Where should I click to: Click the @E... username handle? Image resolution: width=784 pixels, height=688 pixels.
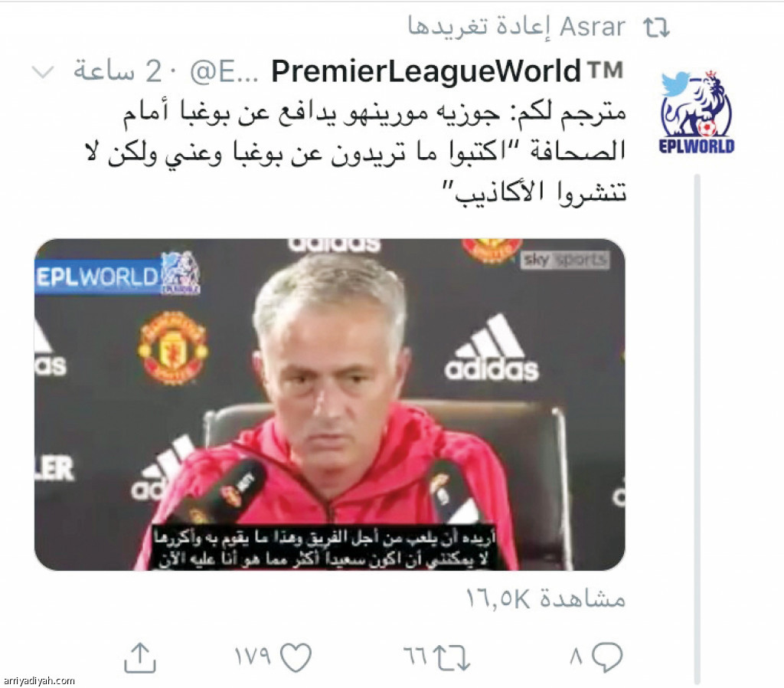(x=224, y=72)
